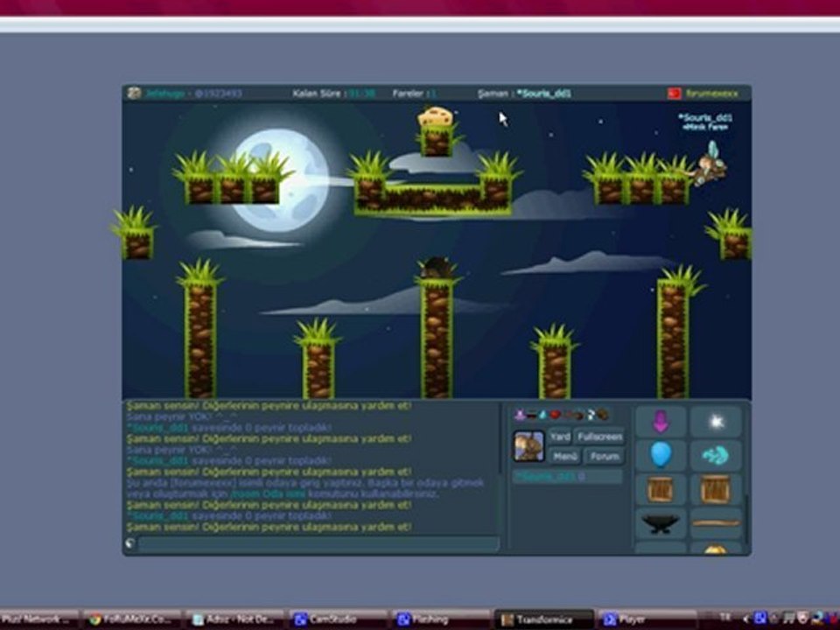The height and width of the screenshot is (630, 840).
Task: Select the cyan cloud shaman item
Action: pos(717,455)
